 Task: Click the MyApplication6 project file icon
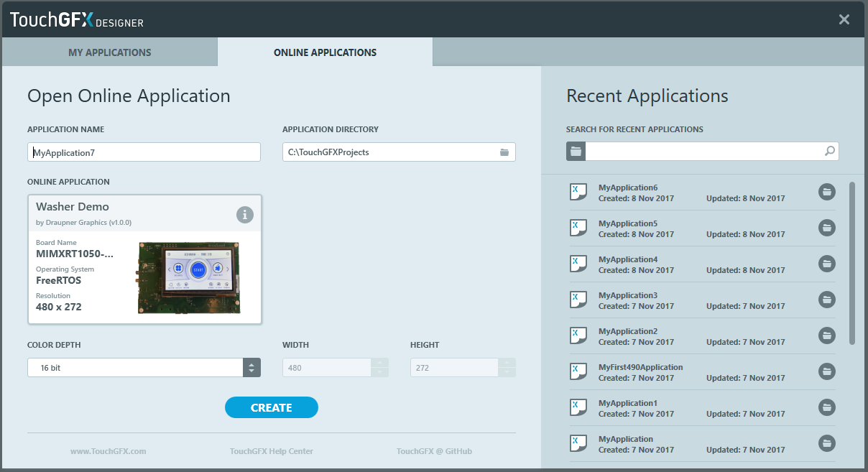point(578,192)
